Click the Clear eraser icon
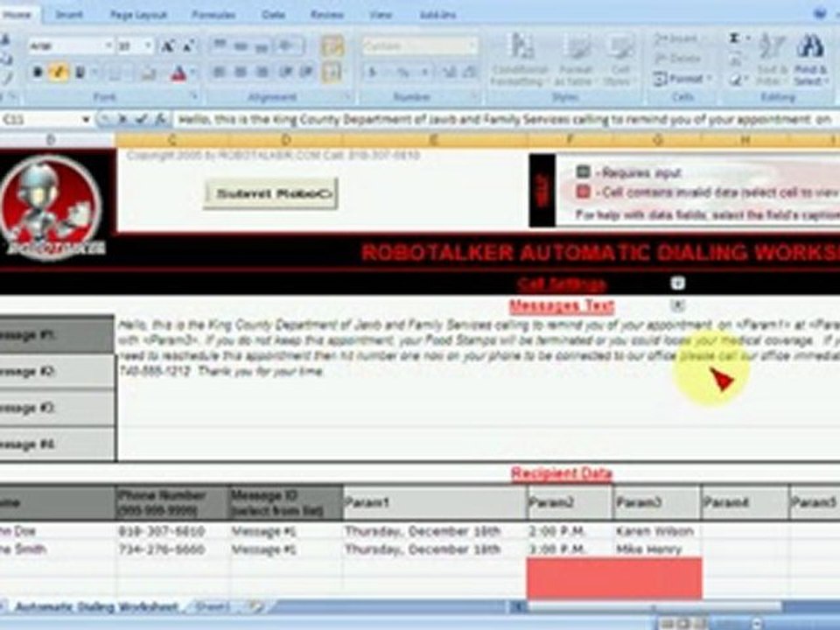Screen dimensions: 840x630 [736, 80]
